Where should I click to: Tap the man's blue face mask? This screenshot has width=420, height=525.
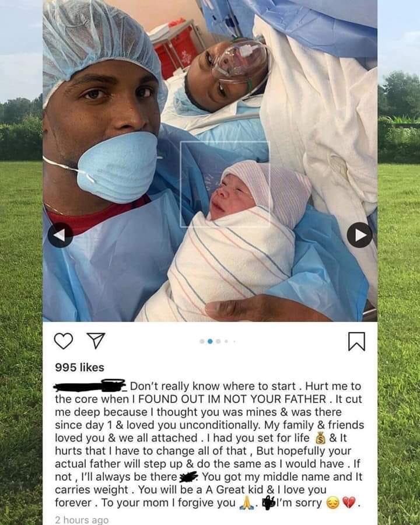pyautogui.click(x=117, y=167)
